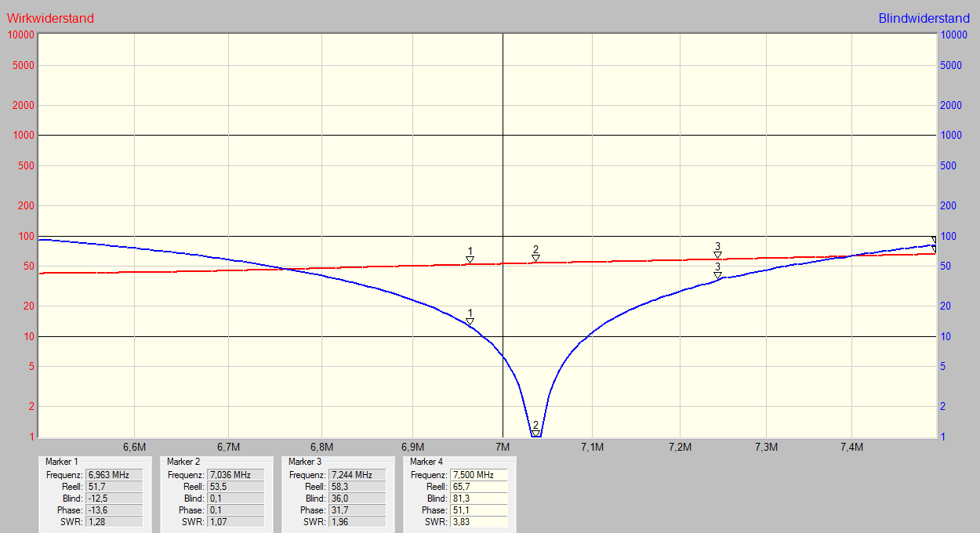Click the blue Blindwiderstand axis title
980x533 pixels.
click(925, 18)
